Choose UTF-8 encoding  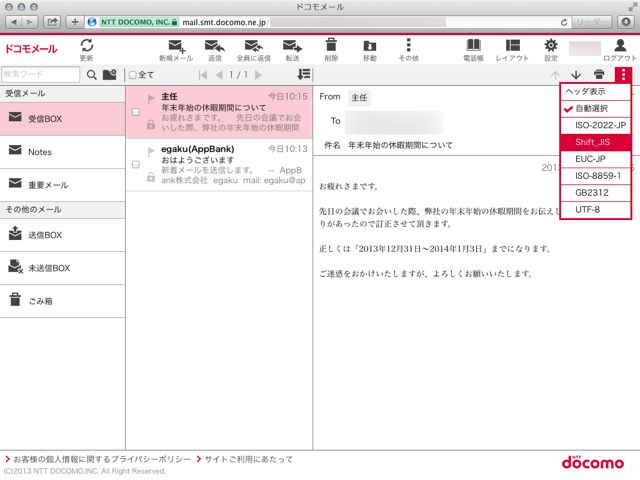pos(596,210)
